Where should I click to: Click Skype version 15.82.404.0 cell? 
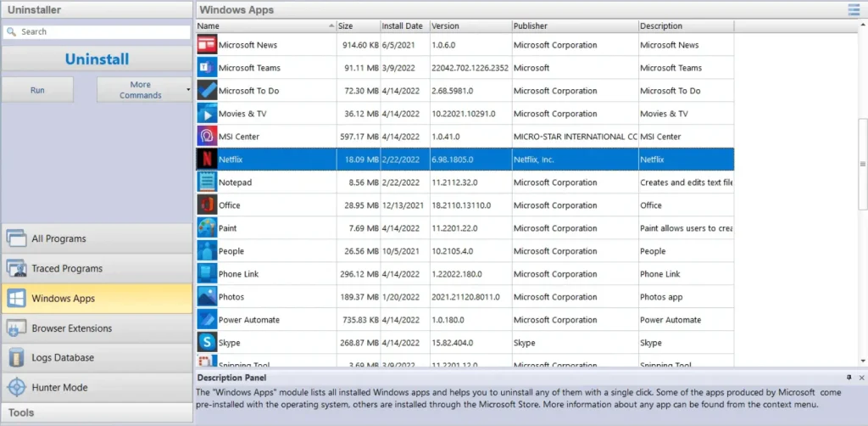click(470, 343)
